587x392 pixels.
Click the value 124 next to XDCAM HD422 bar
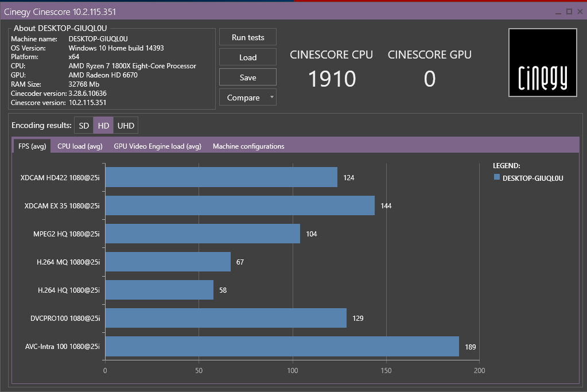pos(348,177)
